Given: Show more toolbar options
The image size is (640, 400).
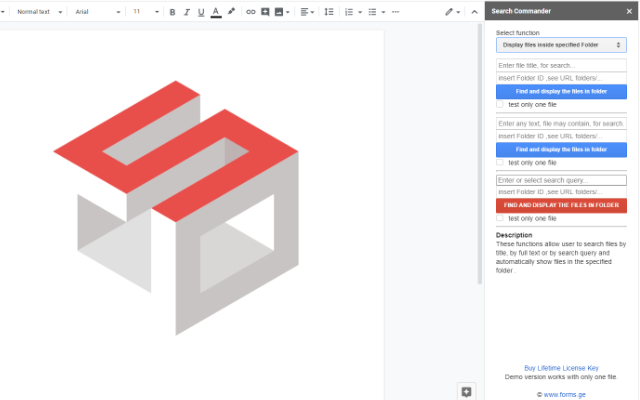Looking at the screenshot, I should (395, 12).
